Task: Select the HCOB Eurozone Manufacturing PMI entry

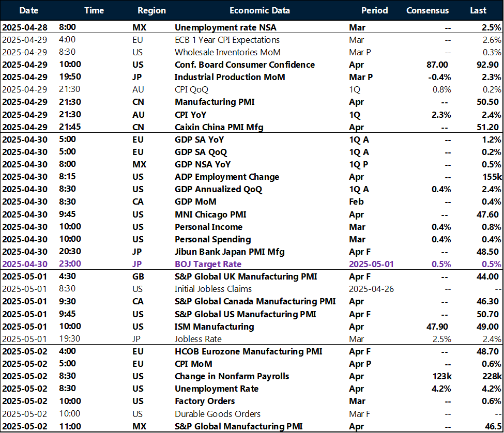Action: [248, 351]
